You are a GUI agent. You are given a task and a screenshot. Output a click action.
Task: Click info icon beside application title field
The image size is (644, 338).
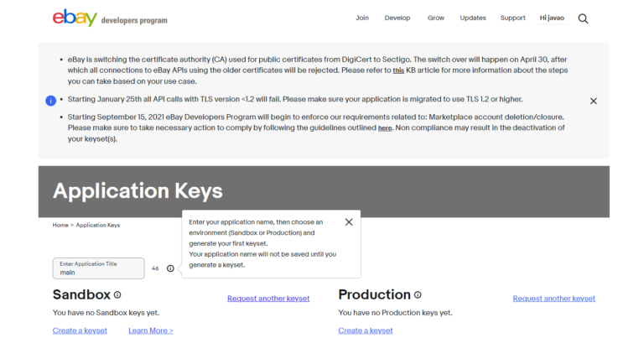170,268
